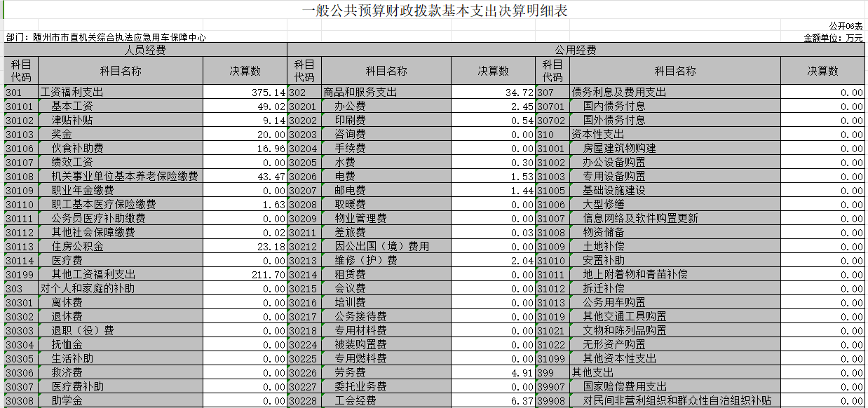Select the value 1.63
Image resolution: width=868 pixels, height=408 pixels.
tap(245, 204)
